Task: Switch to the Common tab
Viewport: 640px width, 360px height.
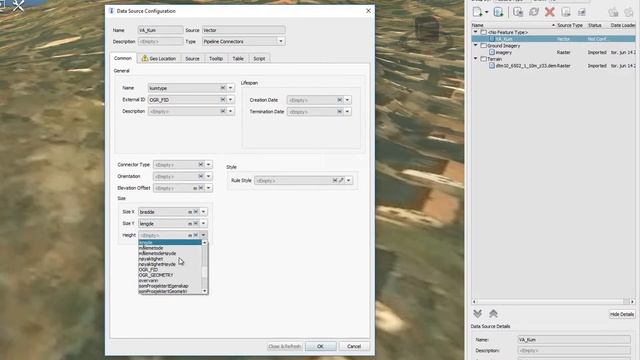Action: click(x=122, y=58)
